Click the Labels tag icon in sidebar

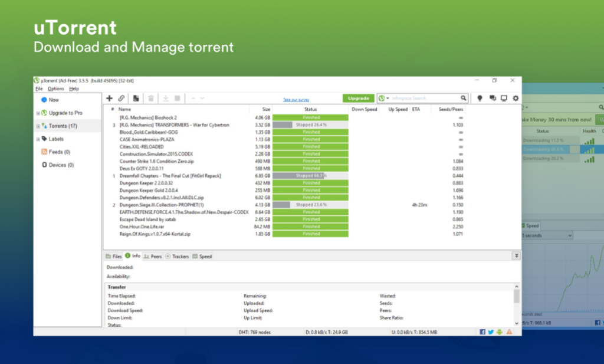[44, 139]
